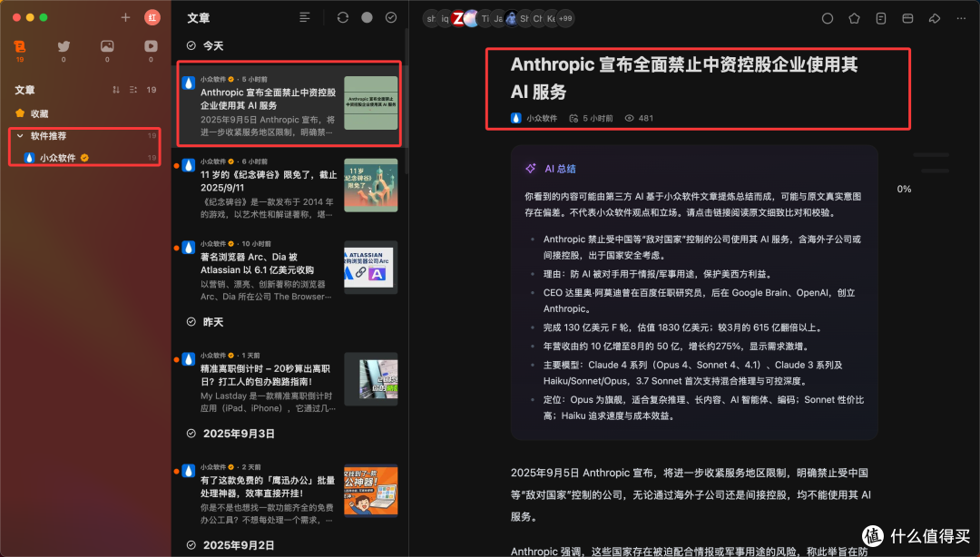
Task: Toggle the unread-only filter circle
Action: [x=367, y=17]
